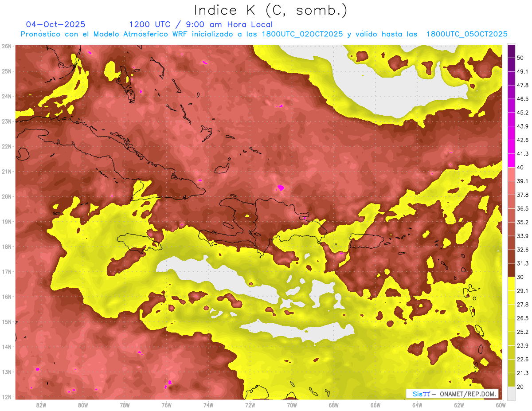Click the longitude label "60W"
Viewport: 532px width, 411px height.
click(501, 405)
